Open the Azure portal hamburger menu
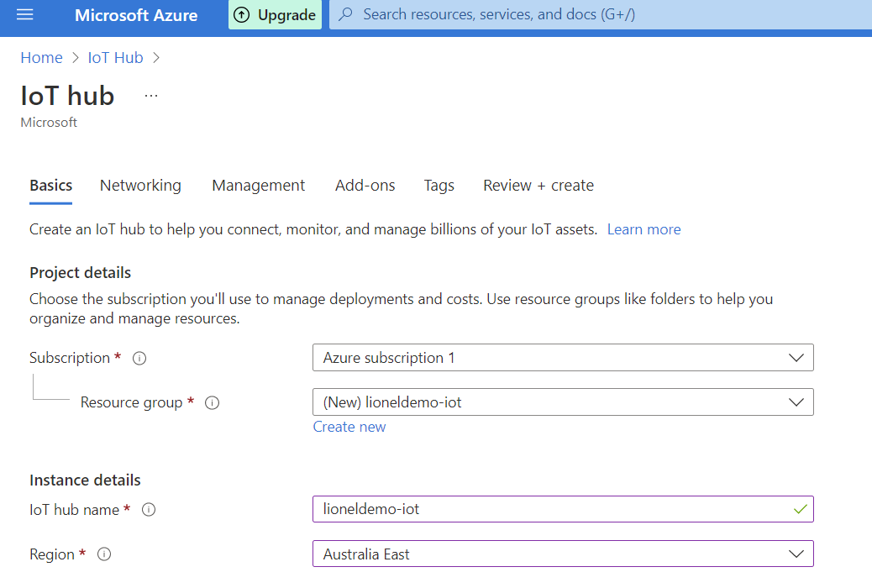Image resolution: width=872 pixels, height=588 pixels. coord(24,14)
